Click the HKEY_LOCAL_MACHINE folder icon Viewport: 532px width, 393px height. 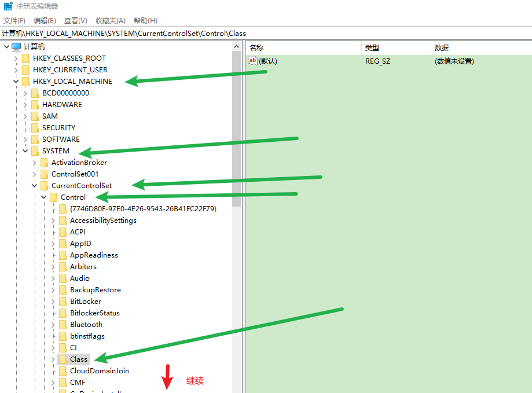(25, 81)
